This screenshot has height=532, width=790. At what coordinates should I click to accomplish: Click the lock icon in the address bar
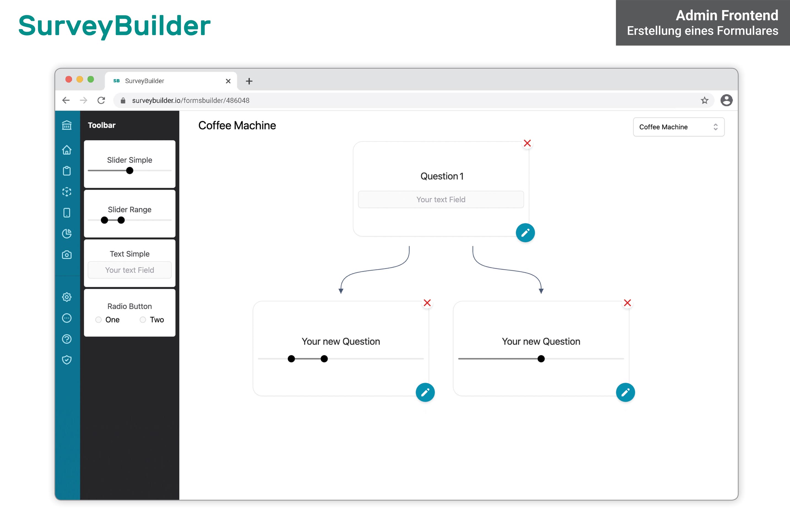point(123,100)
